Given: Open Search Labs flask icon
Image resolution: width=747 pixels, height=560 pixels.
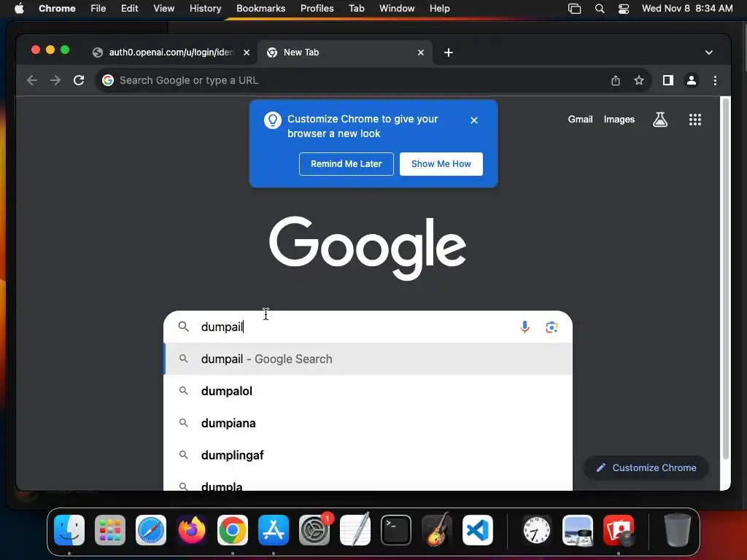Looking at the screenshot, I should click(x=659, y=120).
